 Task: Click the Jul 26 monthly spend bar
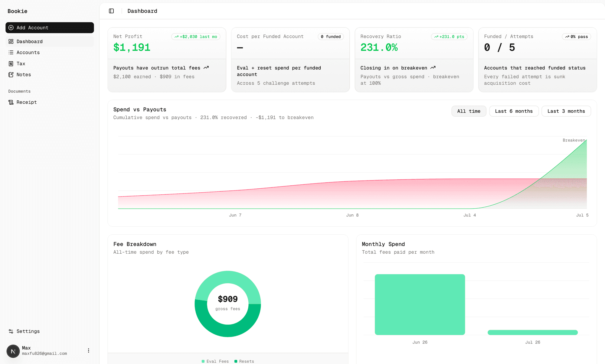point(533,333)
